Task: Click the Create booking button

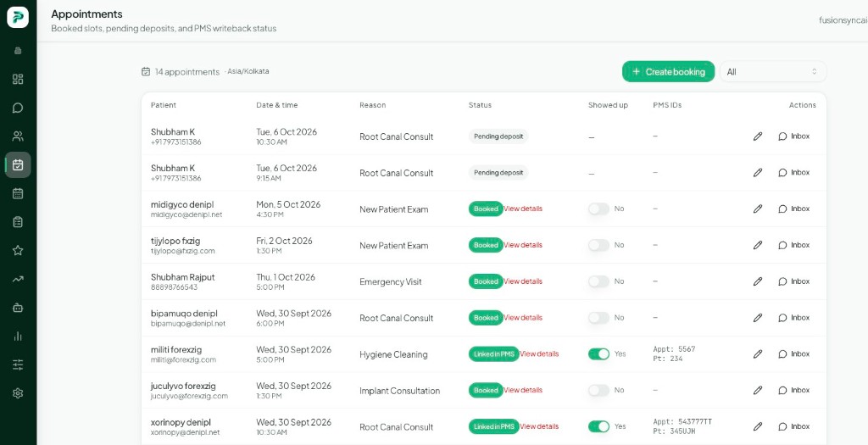Action: 668,71
